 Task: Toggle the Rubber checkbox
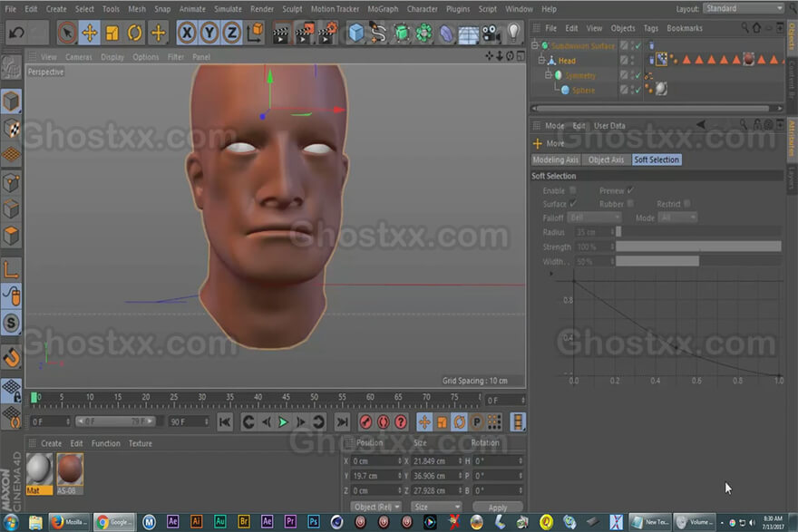coord(630,203)
